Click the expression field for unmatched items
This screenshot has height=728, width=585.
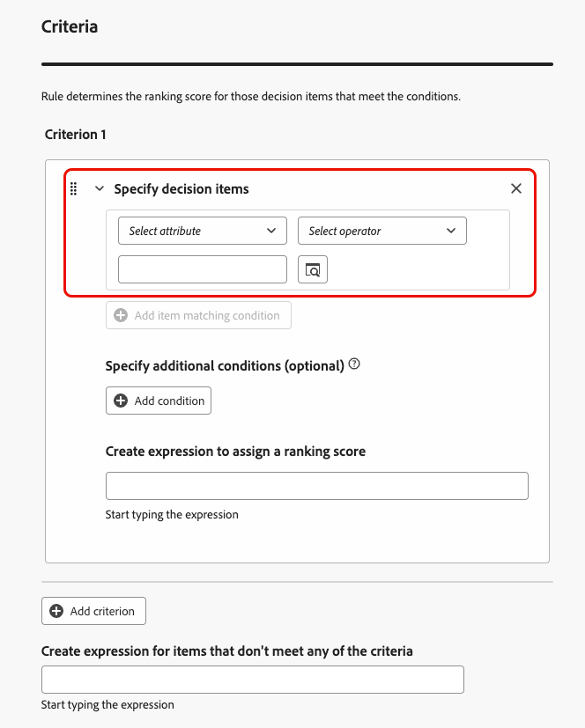click(252, 680)
